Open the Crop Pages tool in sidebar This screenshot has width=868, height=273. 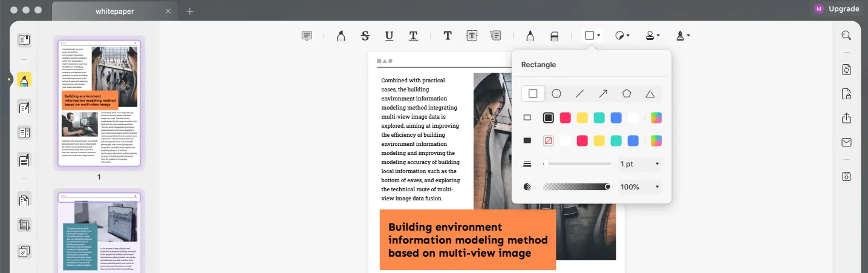tap(24, 225)
